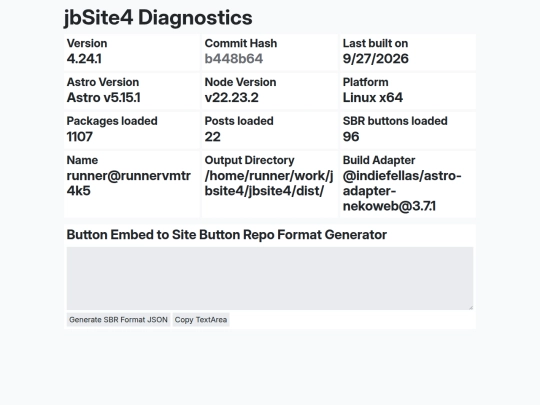Image resolution: width=540 pixels, height=405 pixels.
Task: Click the SBR buttons loaded label
Action: click(x=395, y=121)
